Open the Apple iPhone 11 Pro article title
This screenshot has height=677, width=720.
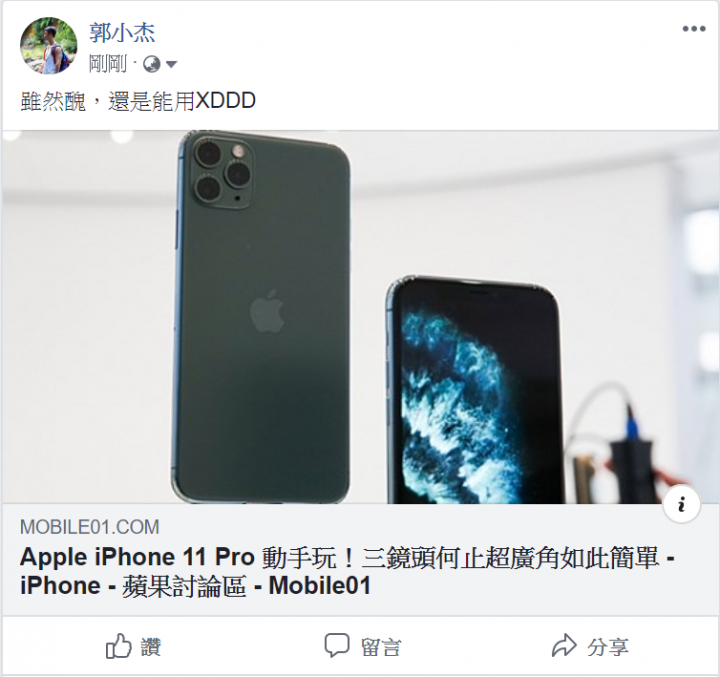347,571
